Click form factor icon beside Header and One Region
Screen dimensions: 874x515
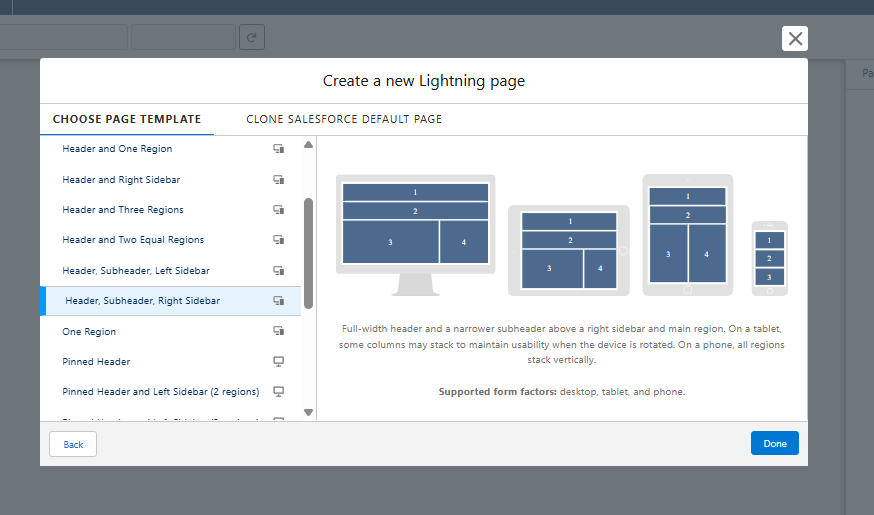click(279, 149)
